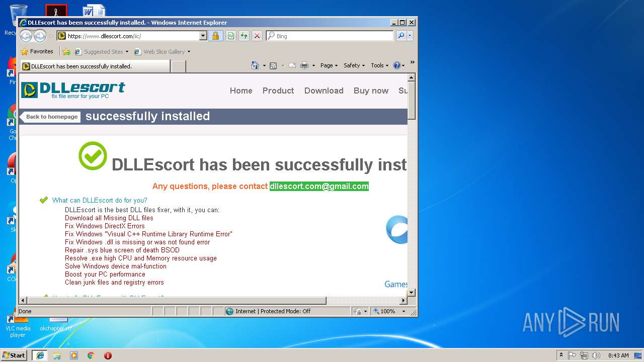Viewport: 644px width, 362px height.
Task: Open the VLC media player desktop shortcut
Action: [18, 326]
